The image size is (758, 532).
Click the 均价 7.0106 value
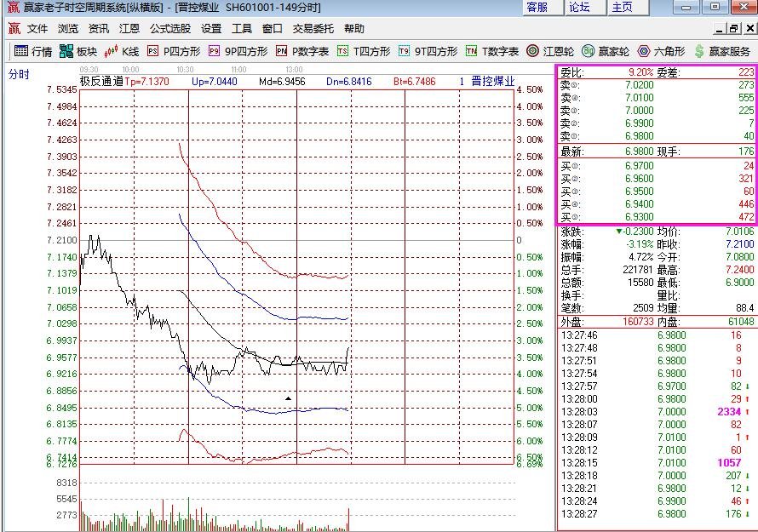[x=739, y=232]
